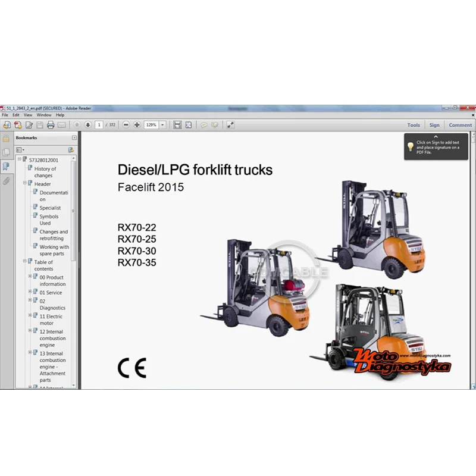
Task: Collapse the Table of contents node
Action: pos(25,261)
